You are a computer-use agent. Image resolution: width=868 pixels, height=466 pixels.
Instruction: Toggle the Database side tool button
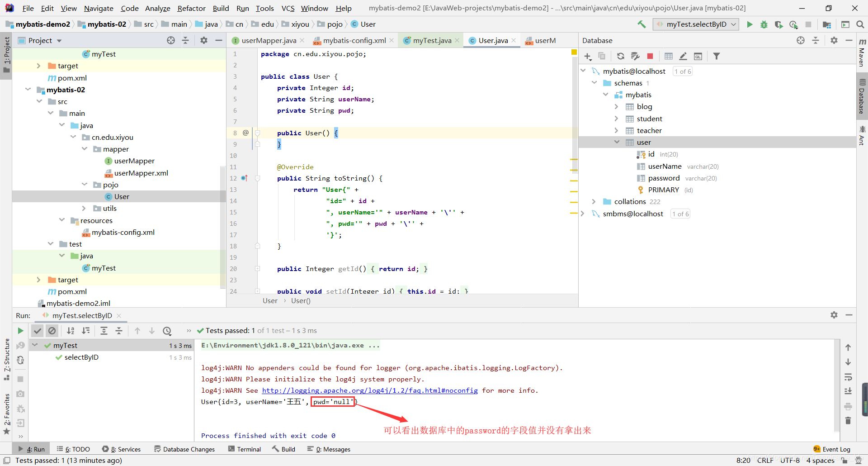862,96
